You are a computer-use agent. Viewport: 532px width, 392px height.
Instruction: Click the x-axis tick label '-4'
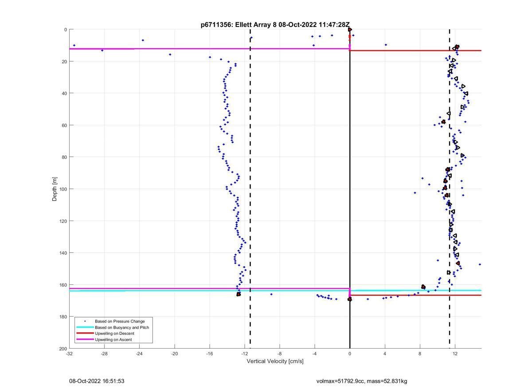pyautogui.click(x=315, y=353)
